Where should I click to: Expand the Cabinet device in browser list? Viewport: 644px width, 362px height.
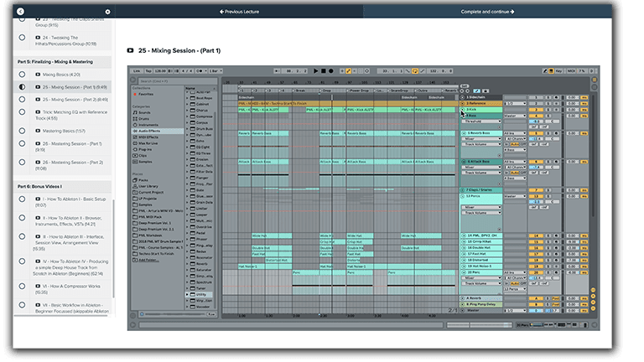188,104
